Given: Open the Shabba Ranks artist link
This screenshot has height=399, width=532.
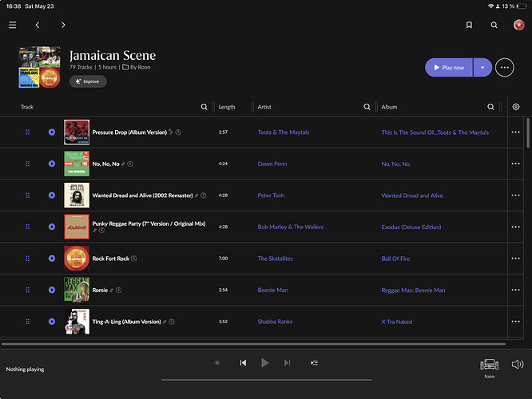Looking at the screenshot, I should tap(275, 322).
